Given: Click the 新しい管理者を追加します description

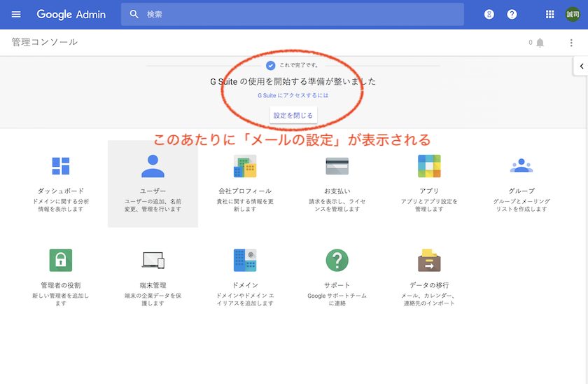Looking at the screenshot, I should (x=61, y=299).
